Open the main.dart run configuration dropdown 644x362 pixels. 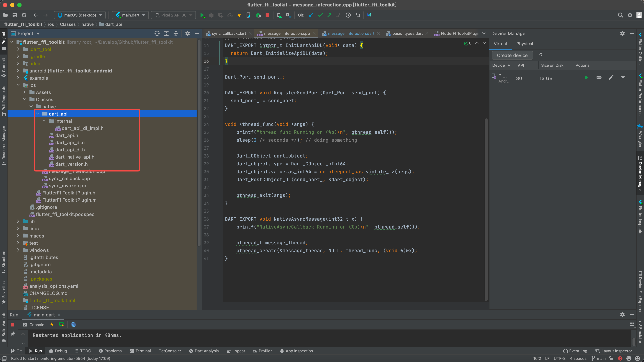pyautogui.click(x=130, y=15)
